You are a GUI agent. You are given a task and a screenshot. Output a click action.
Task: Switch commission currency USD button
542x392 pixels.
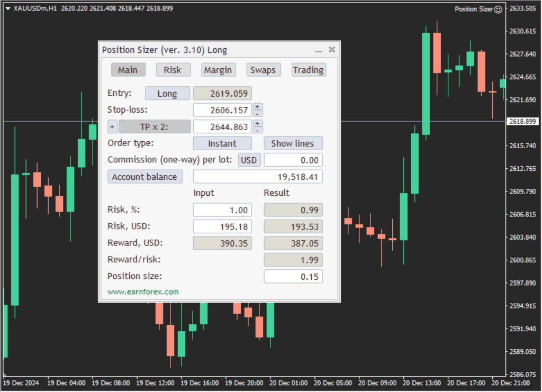pos(249,160)
